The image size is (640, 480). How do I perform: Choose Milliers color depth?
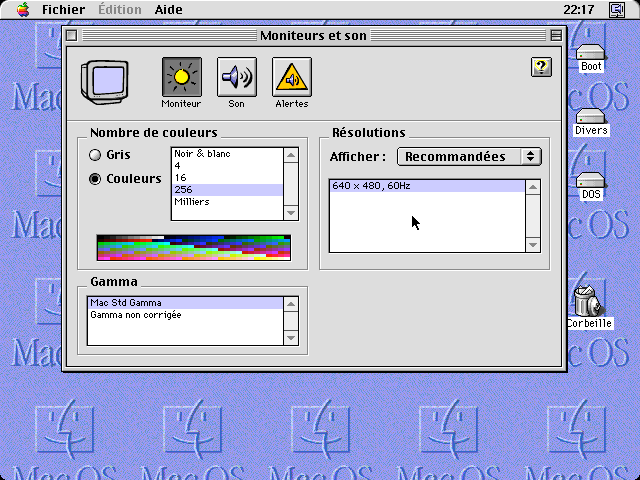tap(227, 202)
